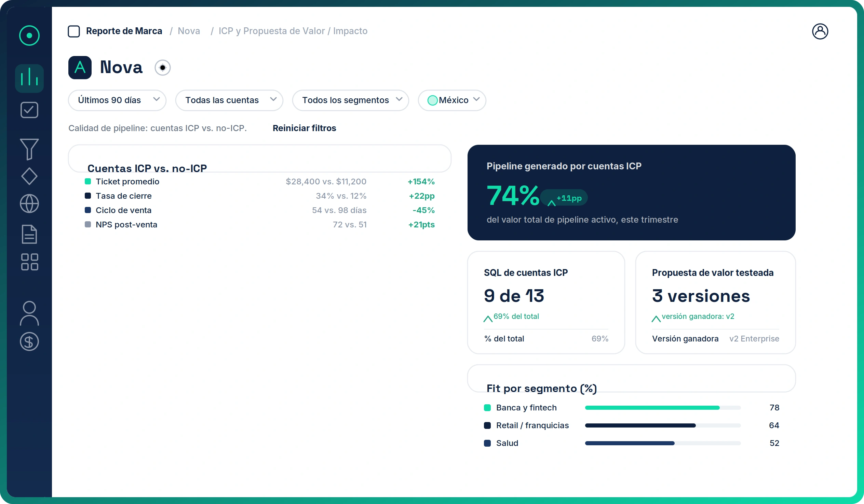Viewport: 864px width, 504px height.
Task: Click the '72 vs. 51' value
Action: point(350,224)
